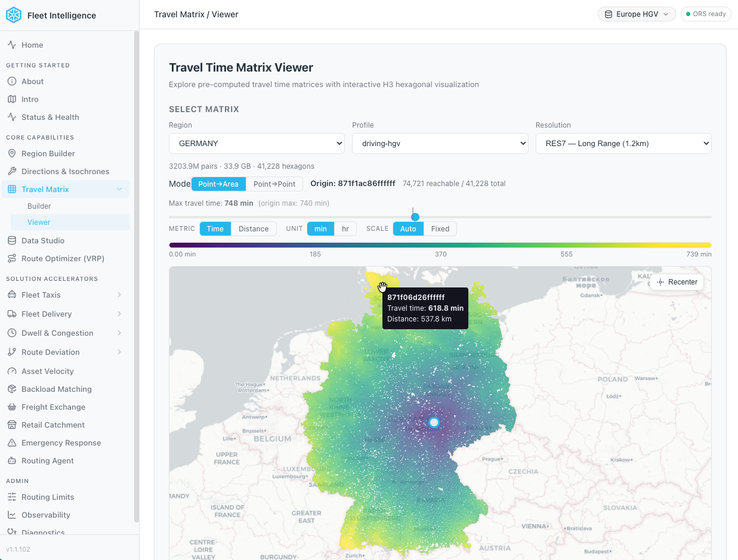Open Emergency Response via its warning icon
738x560 pixels.
(11, 443)
